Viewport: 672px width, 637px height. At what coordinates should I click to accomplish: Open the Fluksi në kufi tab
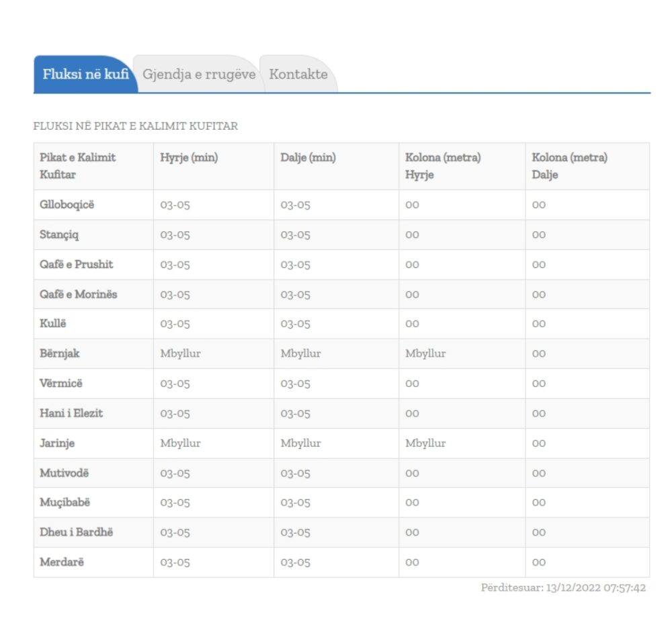point(85,74)
